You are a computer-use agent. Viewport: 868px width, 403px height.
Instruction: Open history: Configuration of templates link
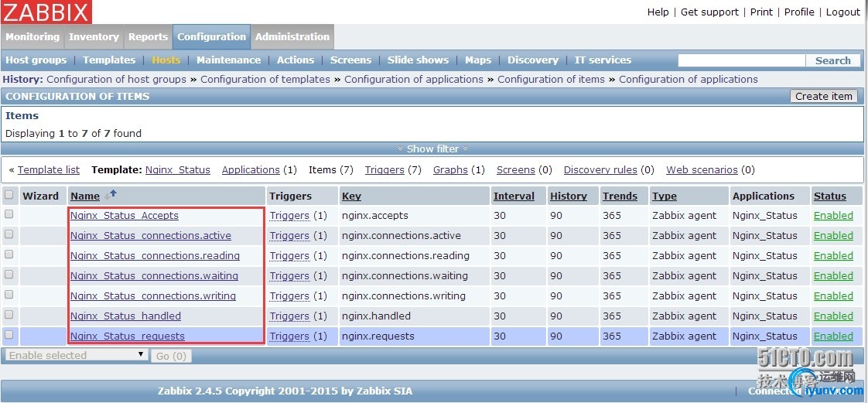pyautogui.click(x=265, y=79)
